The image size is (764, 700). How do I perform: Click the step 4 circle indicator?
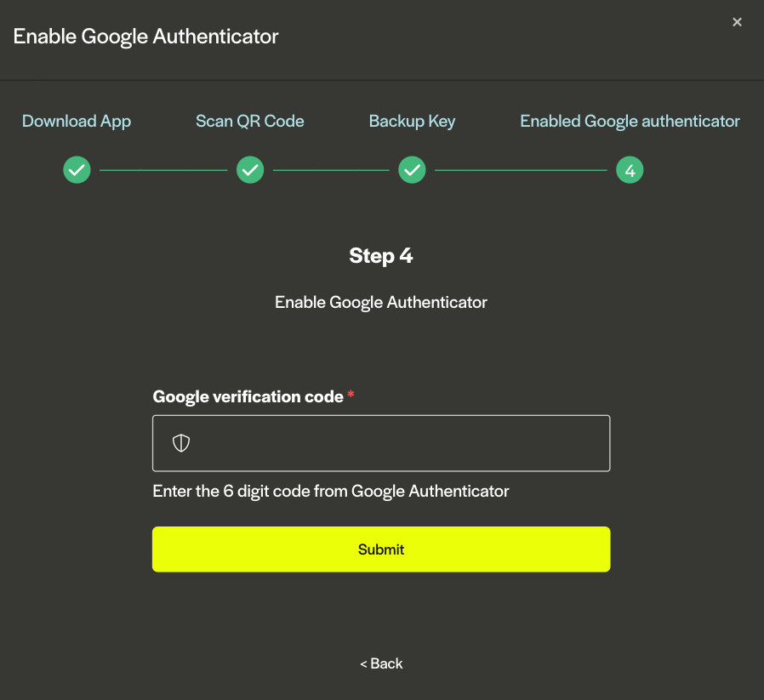[x=630, y=170]
